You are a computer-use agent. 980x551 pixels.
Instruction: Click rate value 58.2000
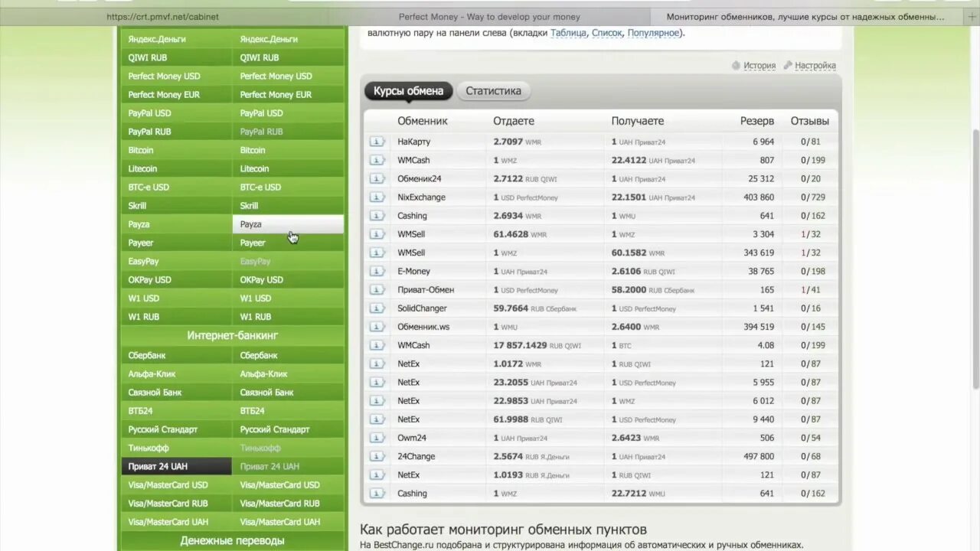click(x=629, y=290)
